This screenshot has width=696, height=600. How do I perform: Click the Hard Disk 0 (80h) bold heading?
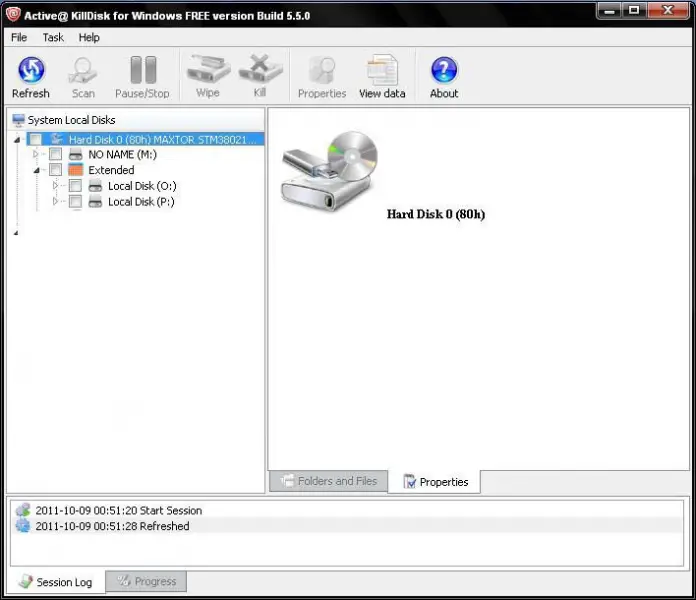point(435,214)
